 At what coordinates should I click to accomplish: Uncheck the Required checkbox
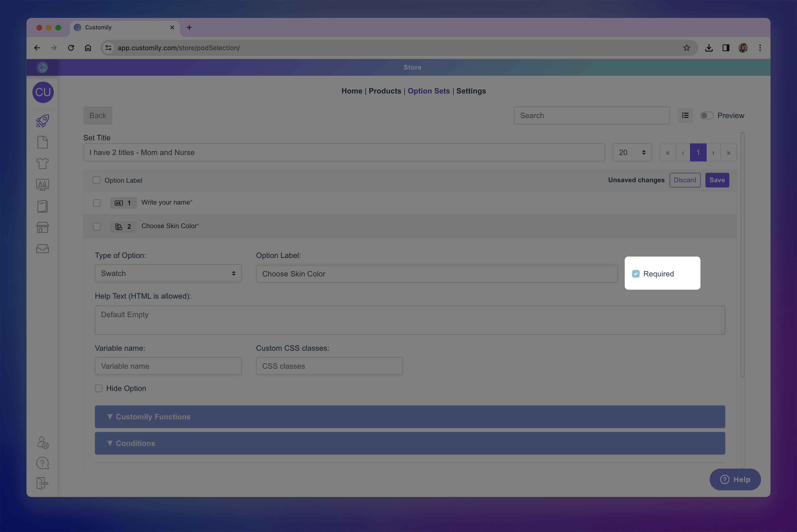636,274
